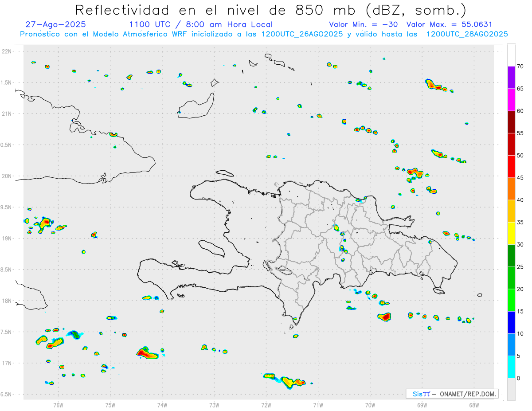Select the WRF model forecast description line
532x411 pixels.
coord(264,34)
